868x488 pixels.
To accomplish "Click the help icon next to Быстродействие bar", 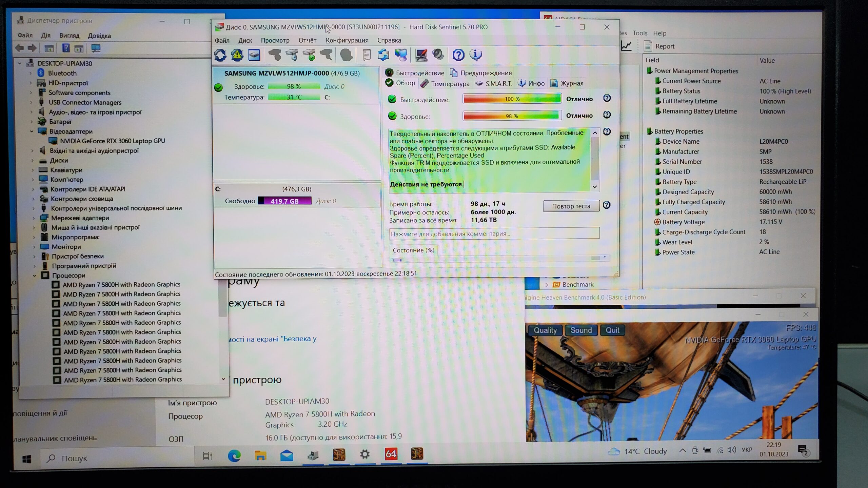I will (x=607, y=98).
